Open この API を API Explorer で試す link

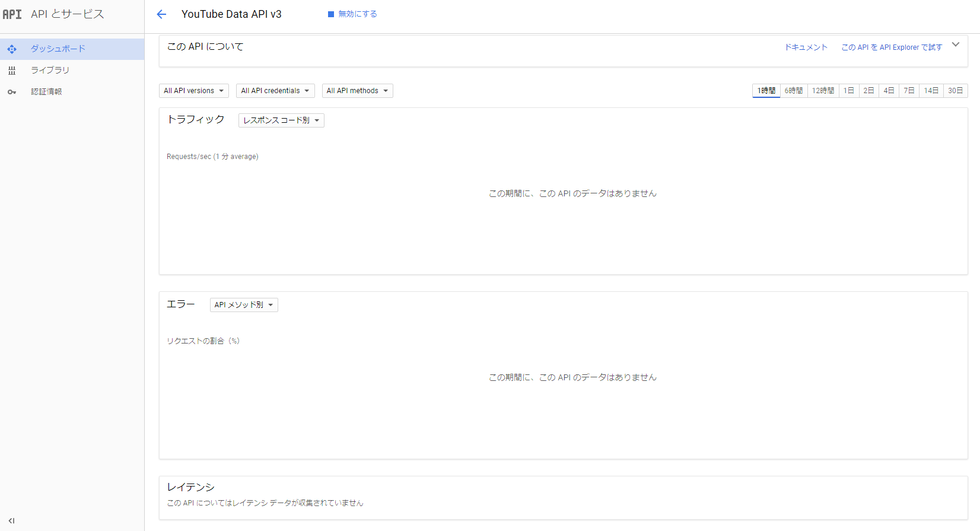[x=892, y=47]
